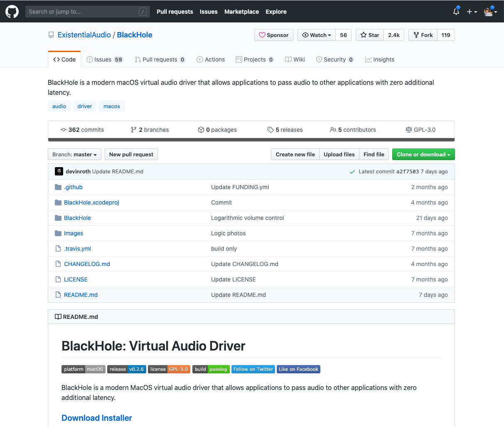
Task: Open the GitHub home logo
Action: pyautogui.click(x=12, y=12)
